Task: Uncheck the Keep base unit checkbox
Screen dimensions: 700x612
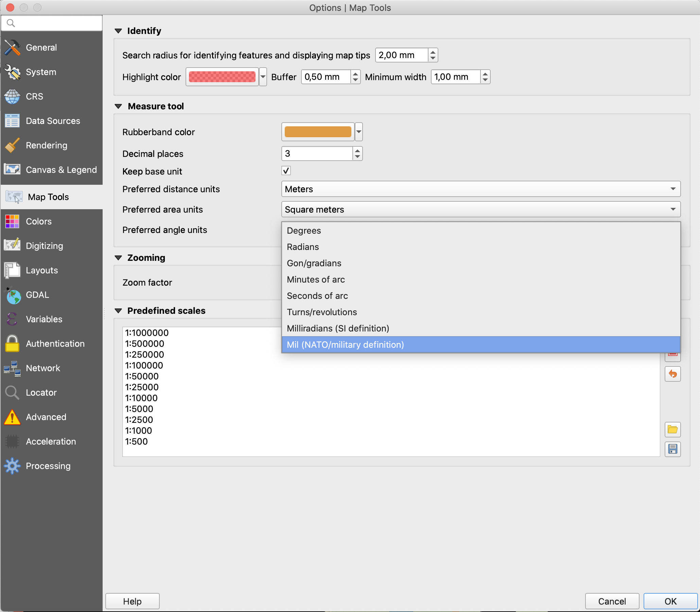Action: tap(286, 171)
